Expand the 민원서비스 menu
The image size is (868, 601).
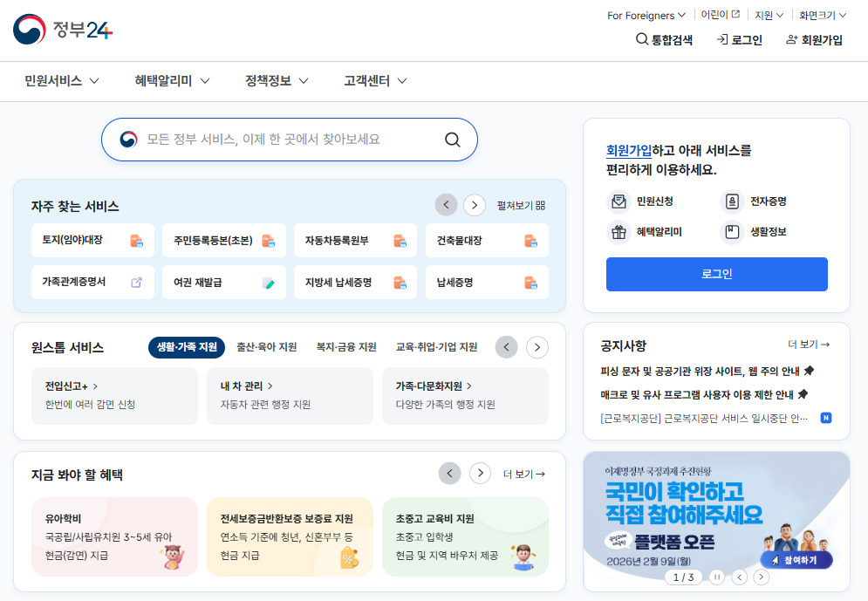pos(61,81)
